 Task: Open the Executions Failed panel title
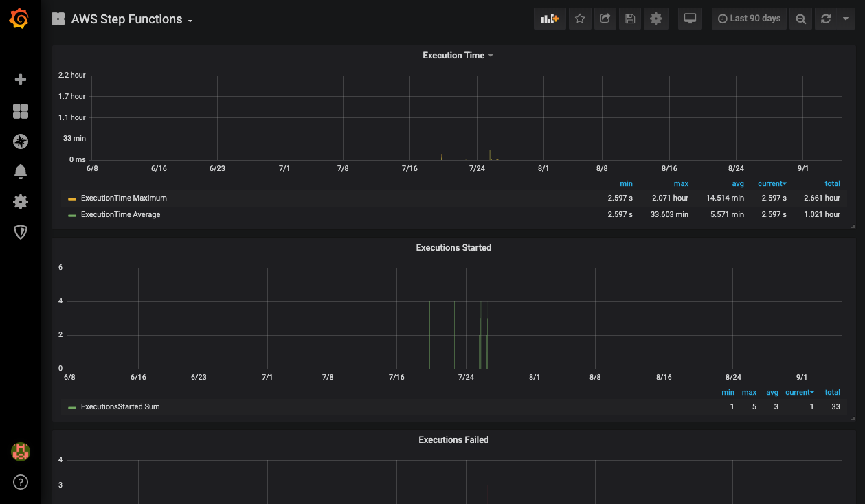[453, 440]
